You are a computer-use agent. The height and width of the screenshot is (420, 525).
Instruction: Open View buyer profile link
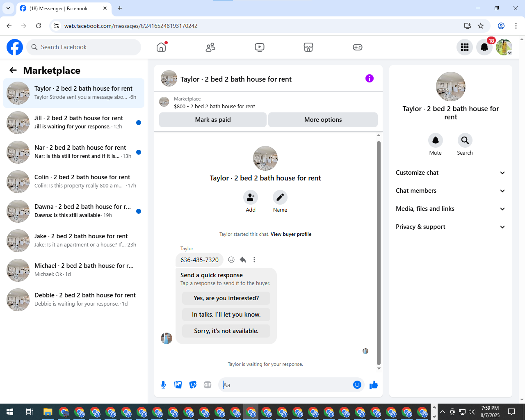[291, 234]
